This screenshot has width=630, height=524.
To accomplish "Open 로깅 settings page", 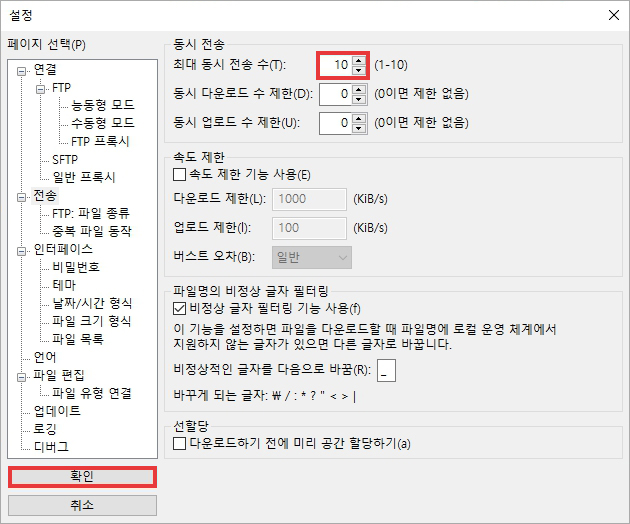I will coord(45,429).
